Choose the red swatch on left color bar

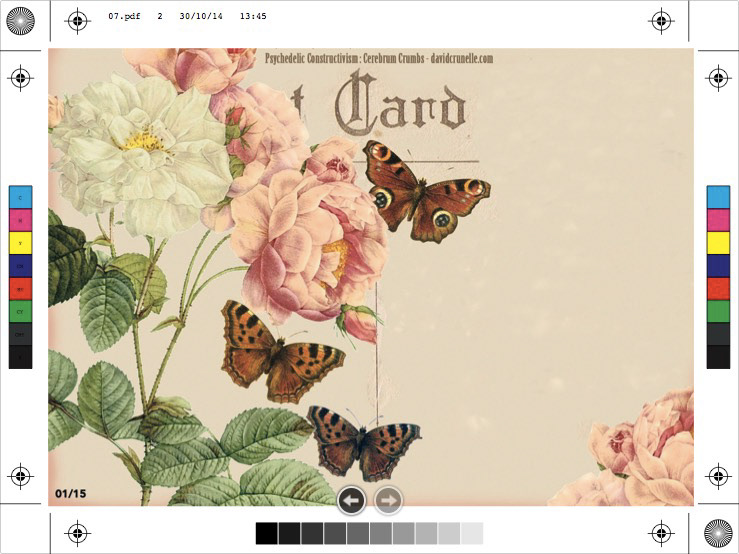20,288
